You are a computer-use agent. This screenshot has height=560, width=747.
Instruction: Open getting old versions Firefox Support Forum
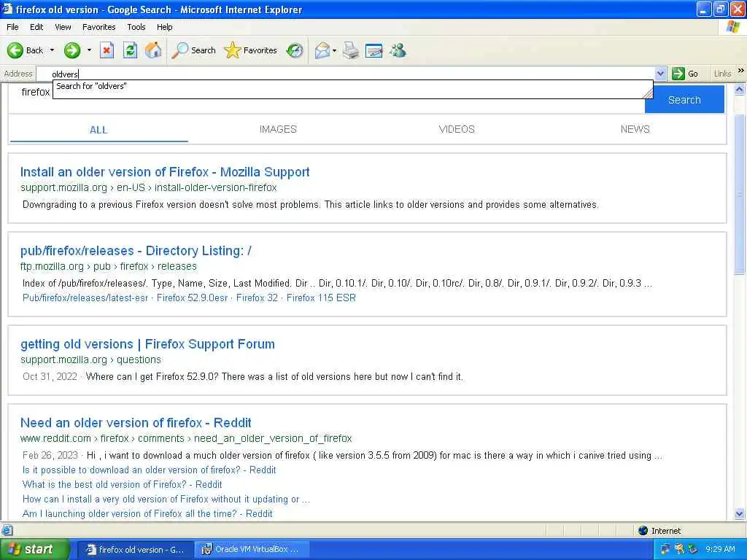point(147,344)
